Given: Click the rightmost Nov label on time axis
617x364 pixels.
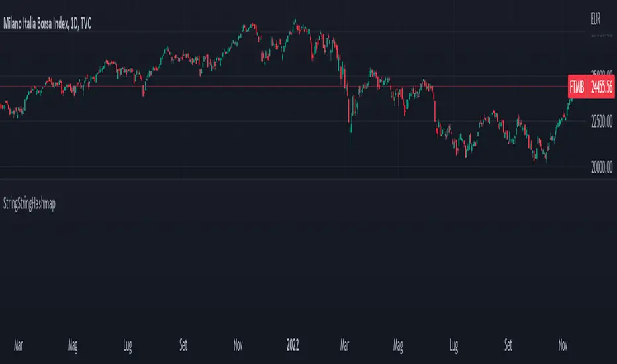Looking at the screenshot, I should [565, 345].
